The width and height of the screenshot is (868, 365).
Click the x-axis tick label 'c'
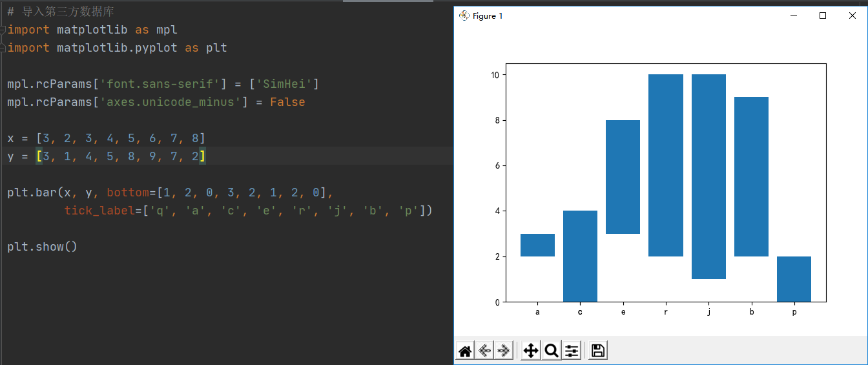pyautogui.click(x=580, y=312)
